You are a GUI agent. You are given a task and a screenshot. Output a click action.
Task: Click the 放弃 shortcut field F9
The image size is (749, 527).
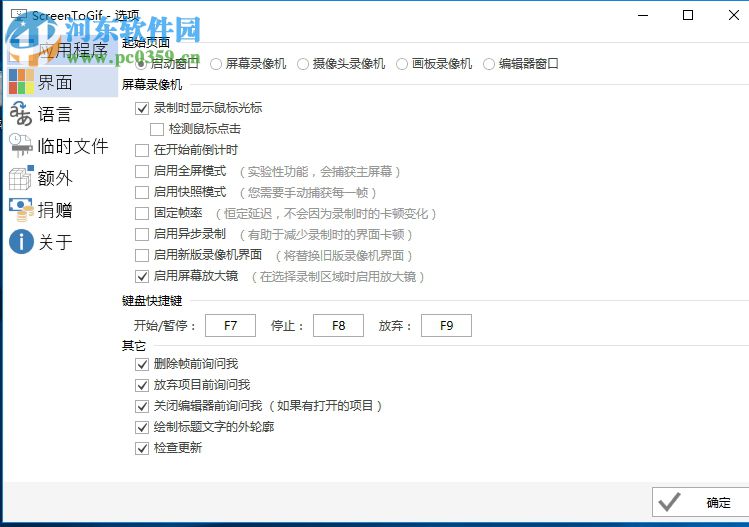[446, 325]
